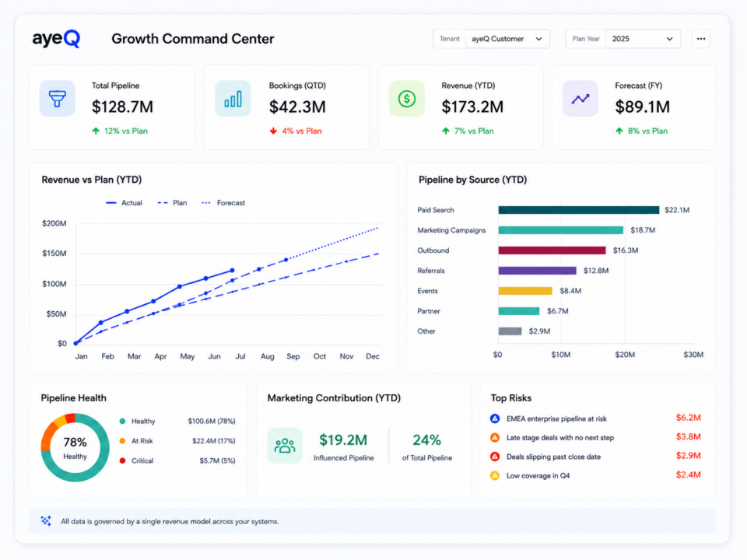The height and width of the screenshot is (560, 747).
Task: Click the $5.7M (5%) Critical value
Action: [x=217, y=461]
